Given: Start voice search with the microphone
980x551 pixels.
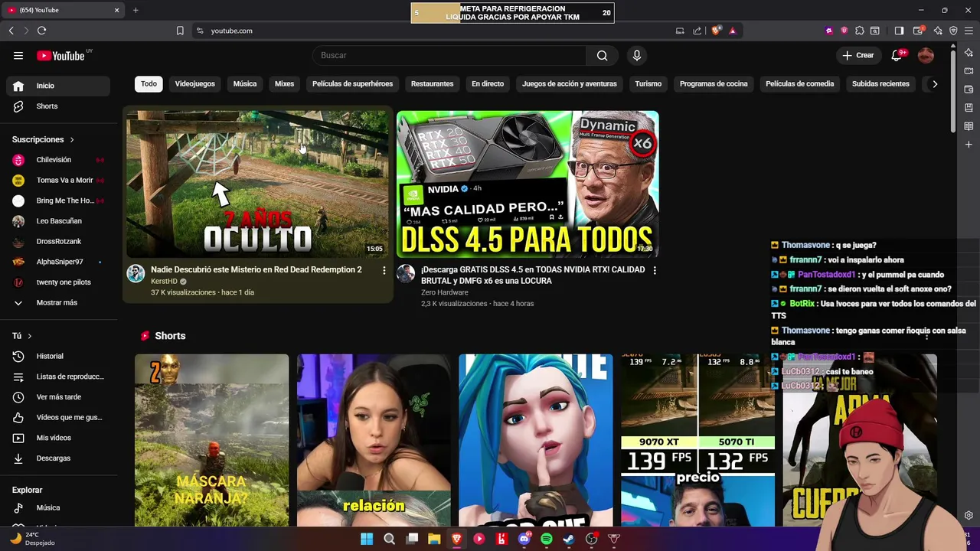Looking at the screenshot, I should tap(636, 55).
